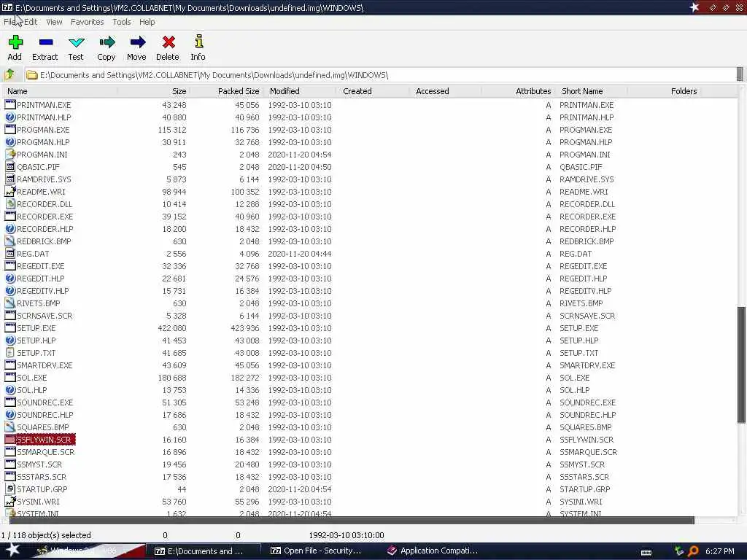This screenshot has height=560, width=747.
Task: Select the REDBRICK.BMP image icon
Action: [x=10, y=241]
